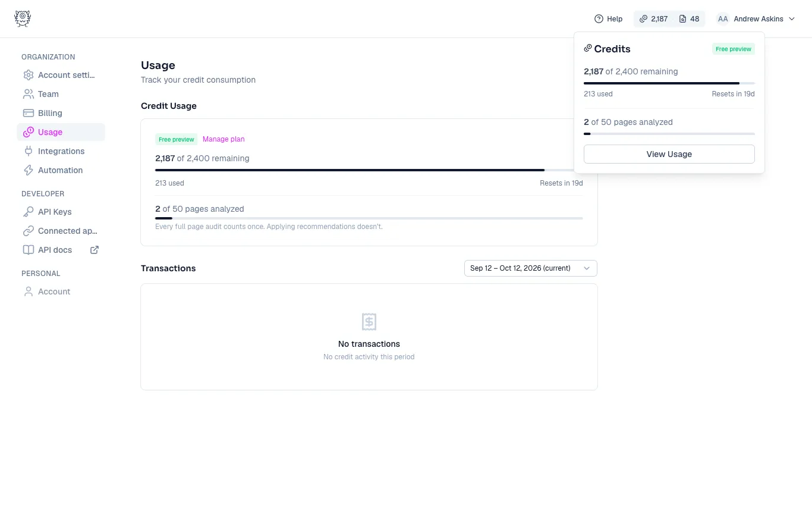Click credits progress bar in Credit Usage card
Screen dimensions: 812x508
pyautogui.click(x=369, y=170)
